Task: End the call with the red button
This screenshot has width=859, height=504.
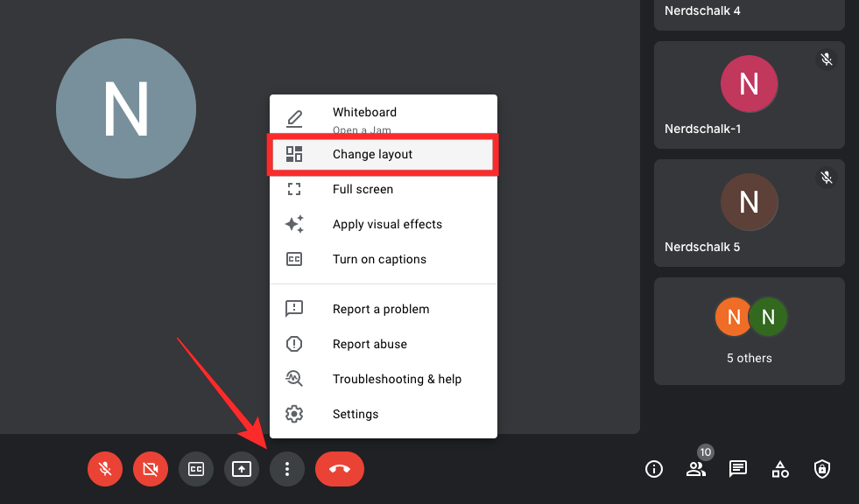Action: 338,469
